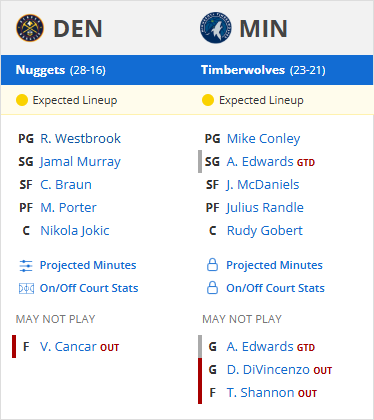This screenshot has width=374, height=420.
Task: Click the Nuggets On/Off Court Stats court icon
Action: pyautogui.click(x=26, y=288)
